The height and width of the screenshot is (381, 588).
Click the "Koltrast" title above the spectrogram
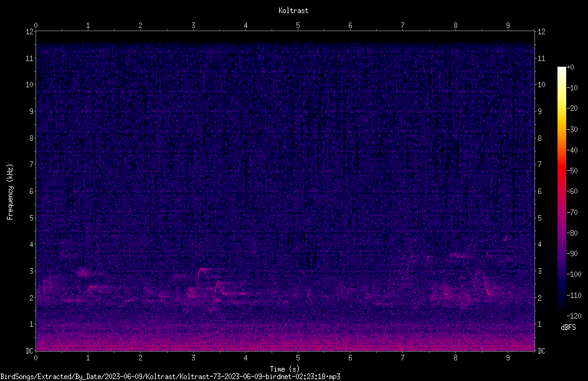(x=293, y=11)
